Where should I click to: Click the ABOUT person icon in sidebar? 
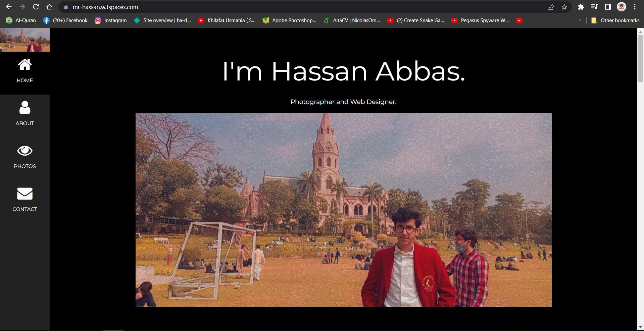[x=25, y=107]
